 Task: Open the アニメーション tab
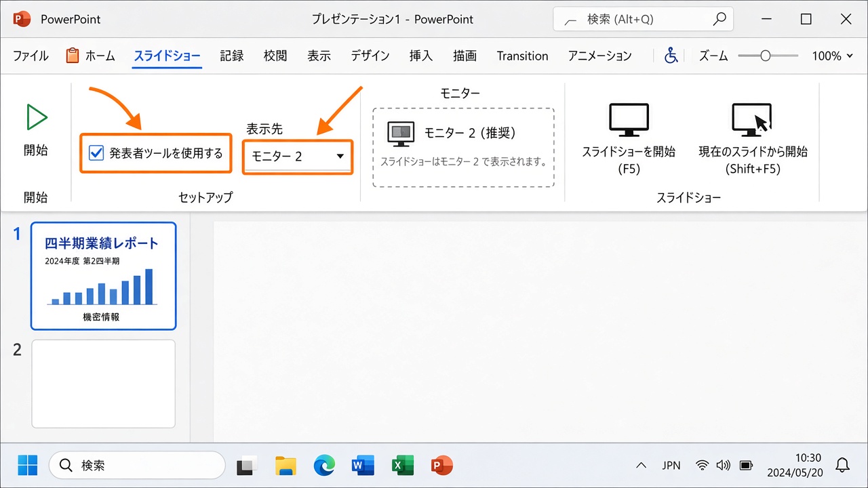[x=600, y=56]
